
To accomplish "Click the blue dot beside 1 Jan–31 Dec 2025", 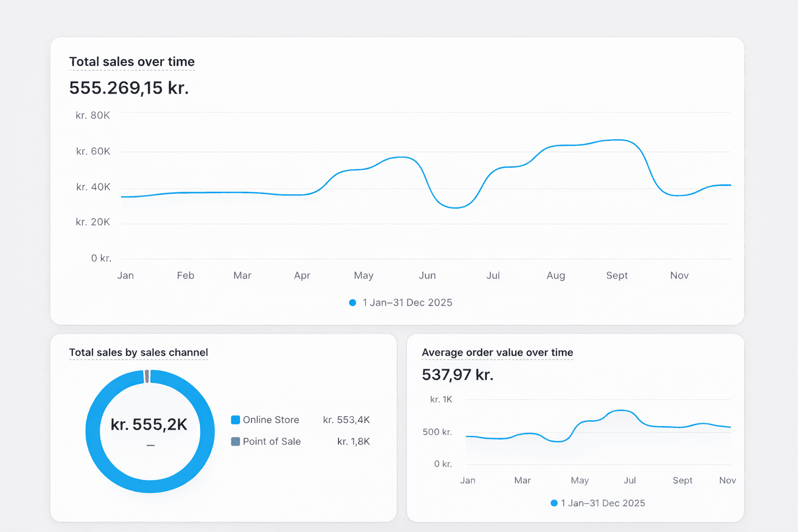I will [x=352, y=302].
